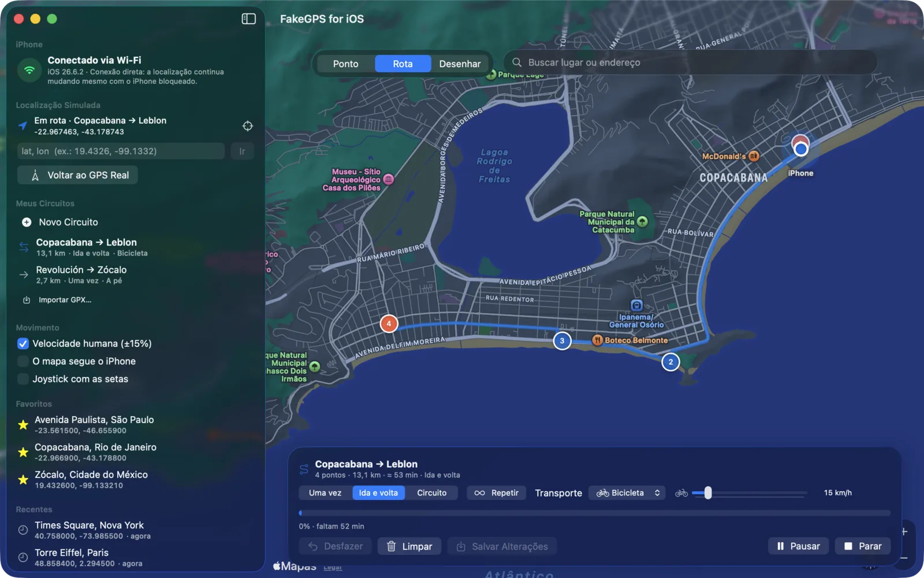
Task: Click the route progress bar
Action: tap(595, 513)
